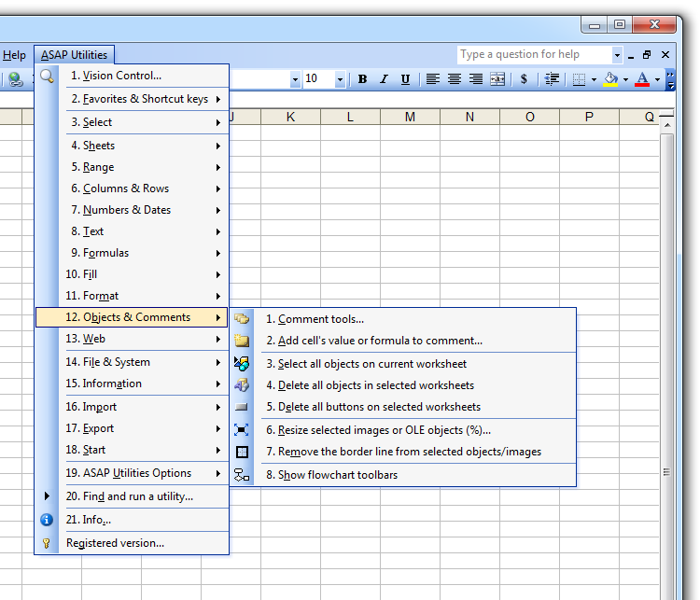Click the hyperlink globe toolbar icon

tap(16, 79)
